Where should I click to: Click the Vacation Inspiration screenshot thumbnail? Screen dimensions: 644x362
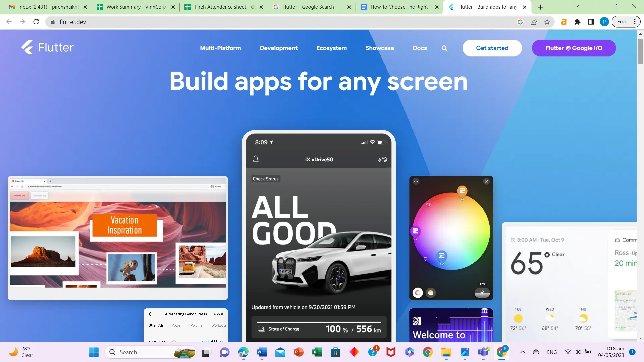pyautogui.click(x=118, y=238)
